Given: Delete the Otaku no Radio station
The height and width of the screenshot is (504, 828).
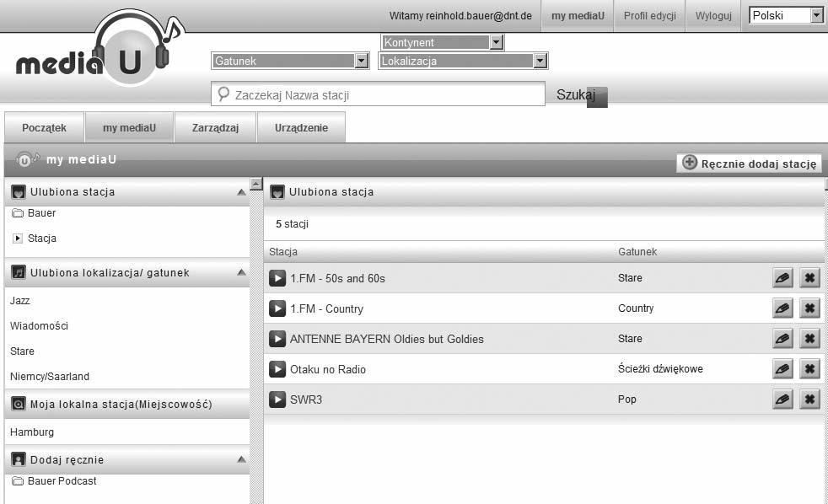Looking at the screenshot, I should (x=809, y=369).
